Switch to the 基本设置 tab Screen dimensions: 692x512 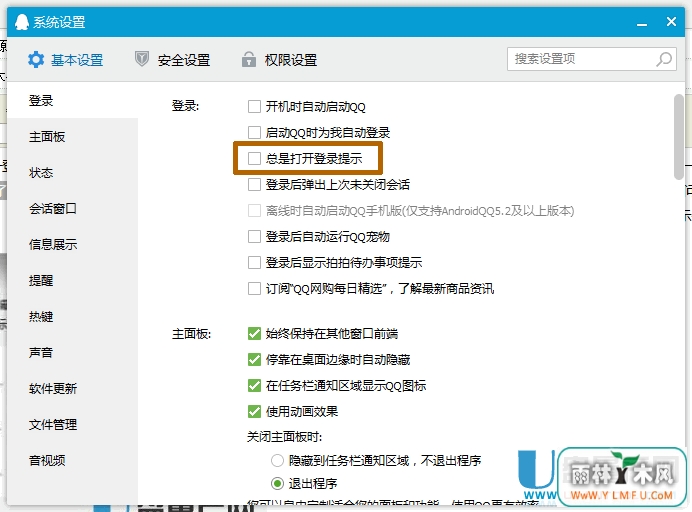pos(66,60)
